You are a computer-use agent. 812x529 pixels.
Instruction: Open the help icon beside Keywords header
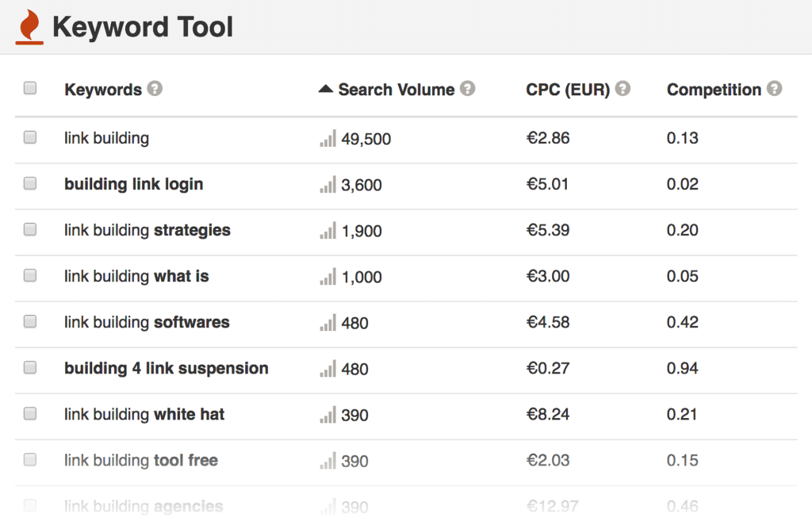[x=156, y=89]
